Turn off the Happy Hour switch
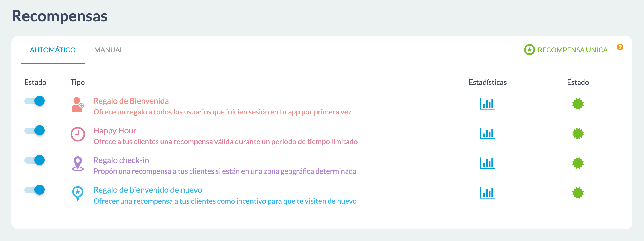644x241 pixels. 35,131
